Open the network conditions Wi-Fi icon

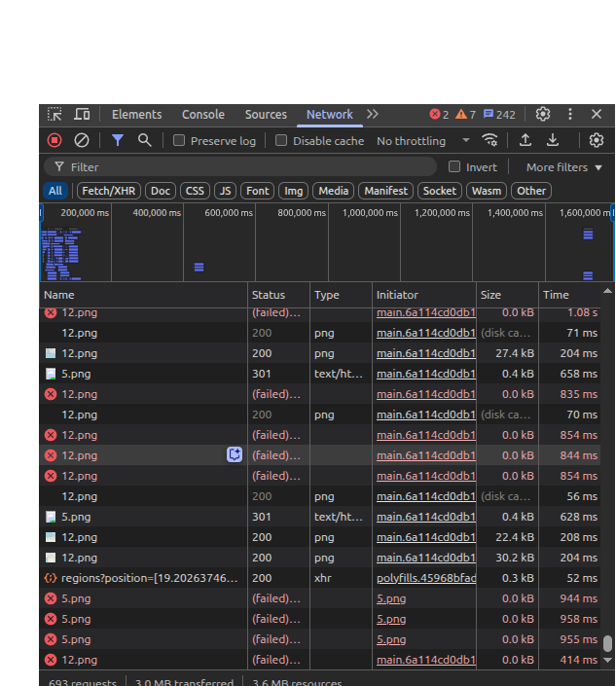pyautogui.click(x=490, y=140)
